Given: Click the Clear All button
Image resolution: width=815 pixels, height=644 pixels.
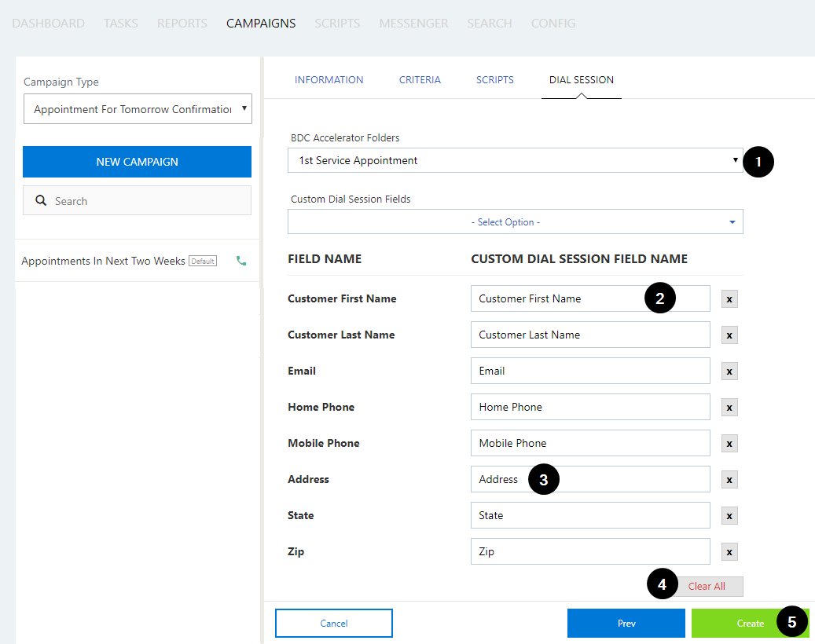Looking at the screenshot, I should click(x=707, y=587).
